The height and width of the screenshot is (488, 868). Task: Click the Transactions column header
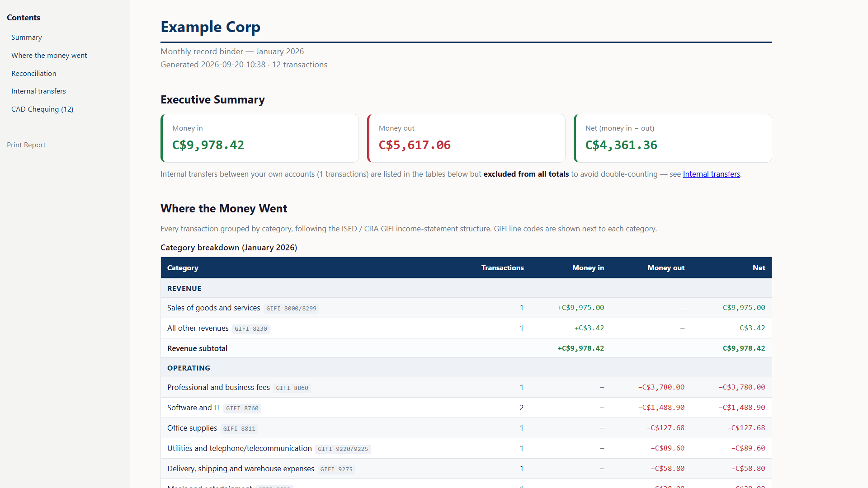click(502, 268)
